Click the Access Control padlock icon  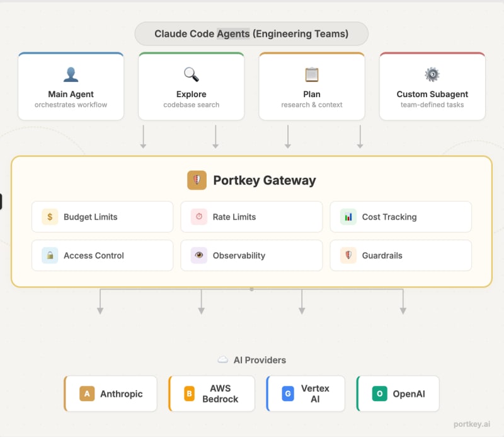click(x=50, y=255)
